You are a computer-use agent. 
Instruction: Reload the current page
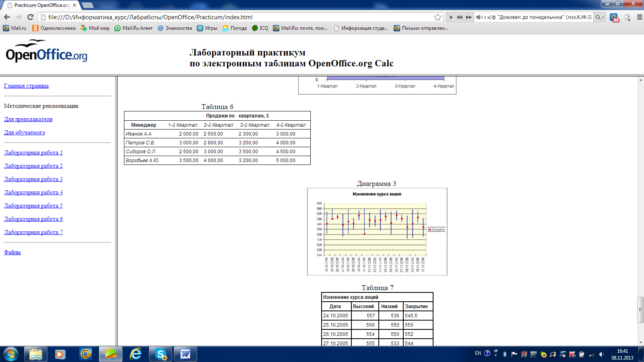point(30,17)
